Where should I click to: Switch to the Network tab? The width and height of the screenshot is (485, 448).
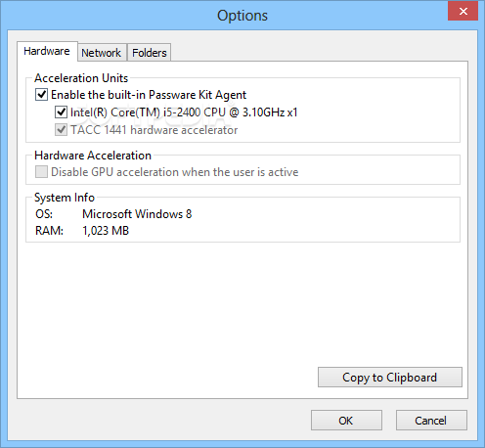102,53
